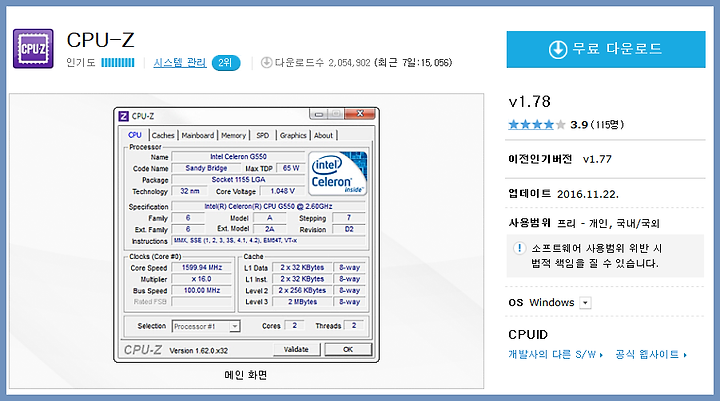Click the Threads value field
720x401 pixels.
click(354, 325)
